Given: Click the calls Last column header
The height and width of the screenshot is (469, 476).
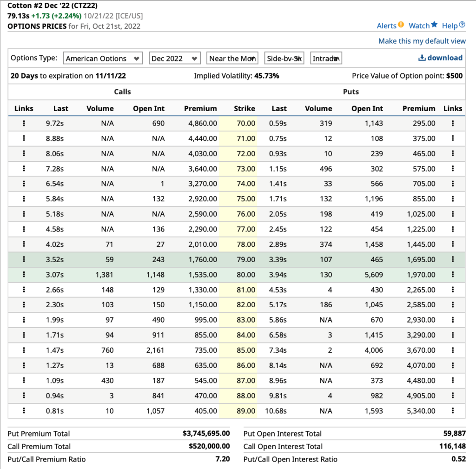Looking at the screenshot, I should [x=61, y=109].
